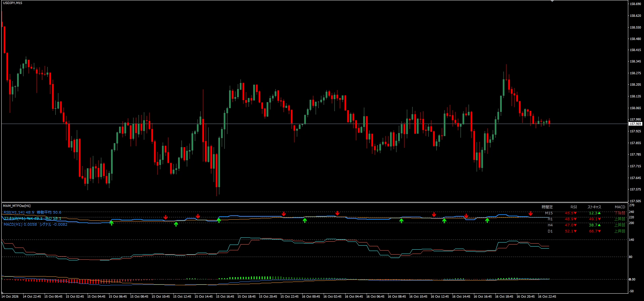
Task: Click the RSI column header in table
Action: [x=574, y=207]
